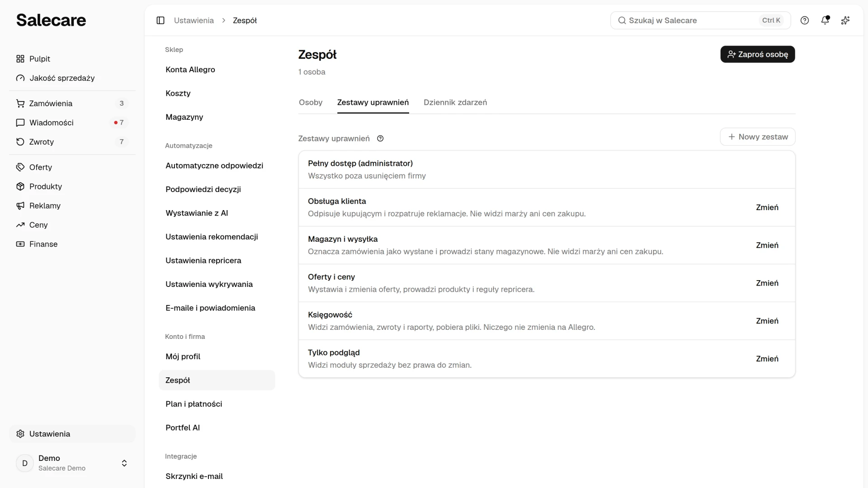Go to Ustawienia breadcrumb link
Image resolution: width=868 pixels, height=488 pixels.
pos(194,20)
